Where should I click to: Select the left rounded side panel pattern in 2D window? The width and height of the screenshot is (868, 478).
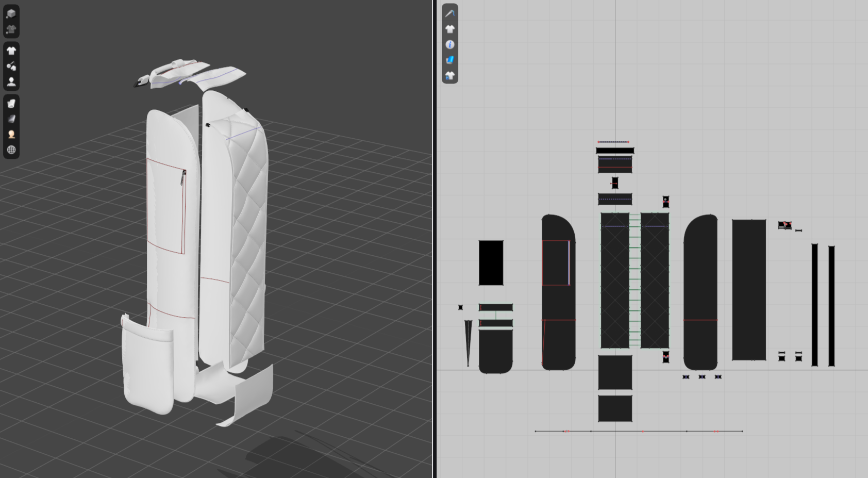[558, 292]
